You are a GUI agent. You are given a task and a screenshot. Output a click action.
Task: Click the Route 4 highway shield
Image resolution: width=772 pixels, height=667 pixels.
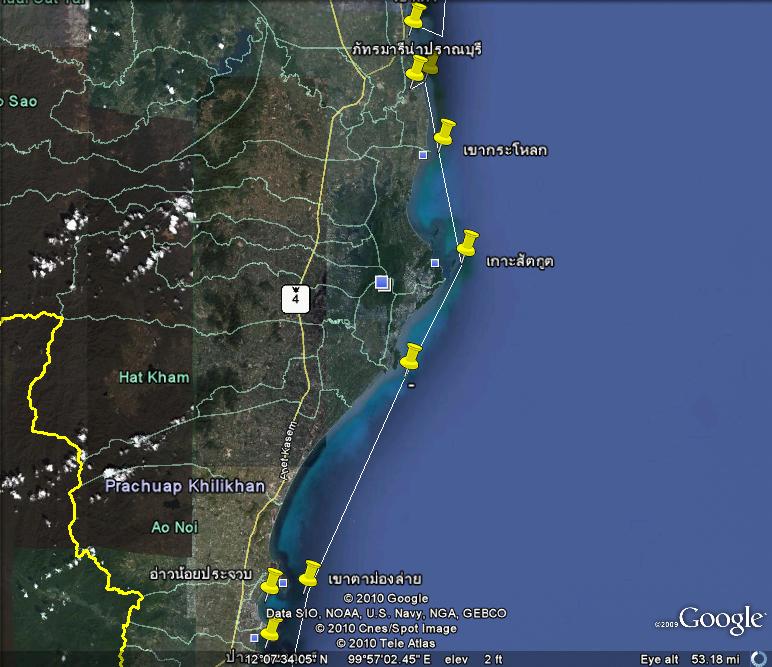pyautogui.click(x=295, y=297)
